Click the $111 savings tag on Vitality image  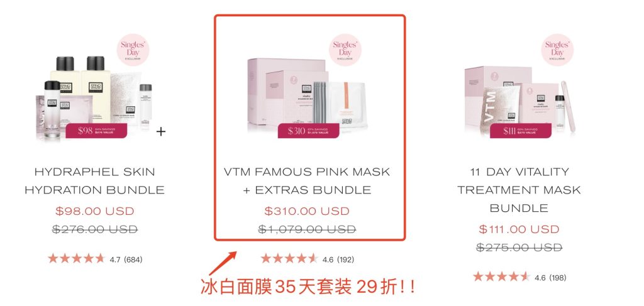click(x=520, y=131)
